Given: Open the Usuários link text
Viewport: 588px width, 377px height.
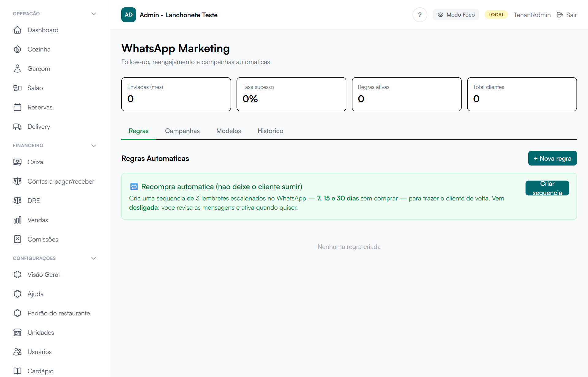Looking at the screenshot, I should coord(40,352).
